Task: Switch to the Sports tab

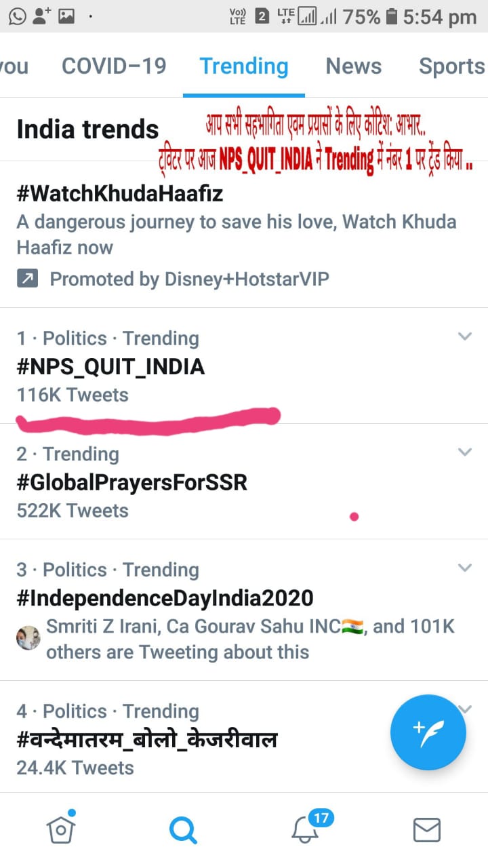Action: (451, 66)
